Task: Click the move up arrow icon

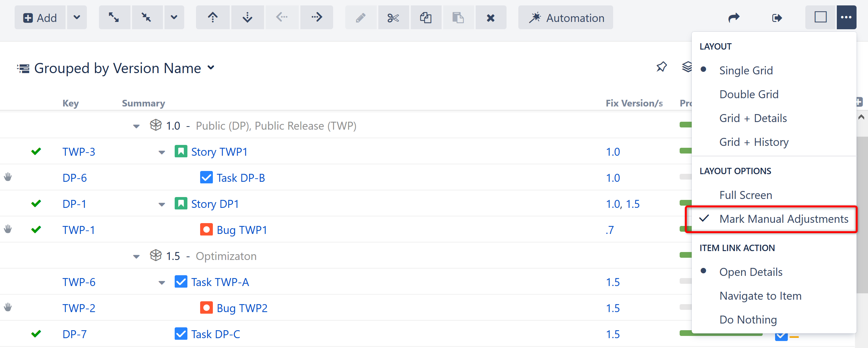Action: click(213, 17)
